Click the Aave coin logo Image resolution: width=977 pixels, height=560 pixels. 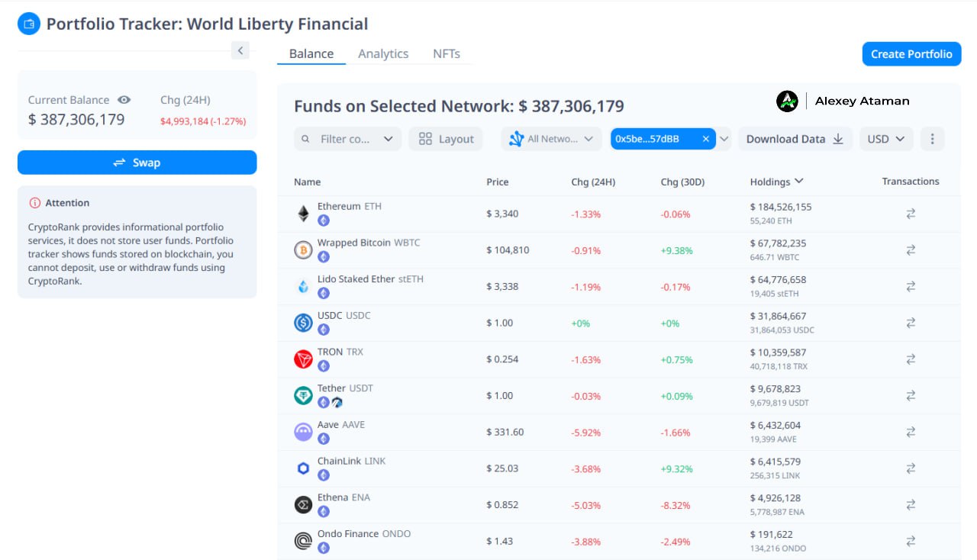click(303, 432)
